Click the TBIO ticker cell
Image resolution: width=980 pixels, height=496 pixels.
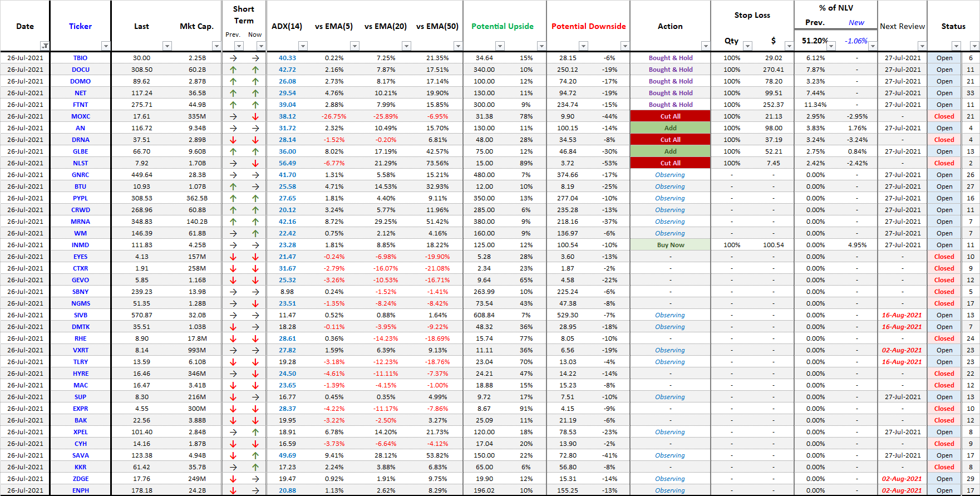coord(80,58)
